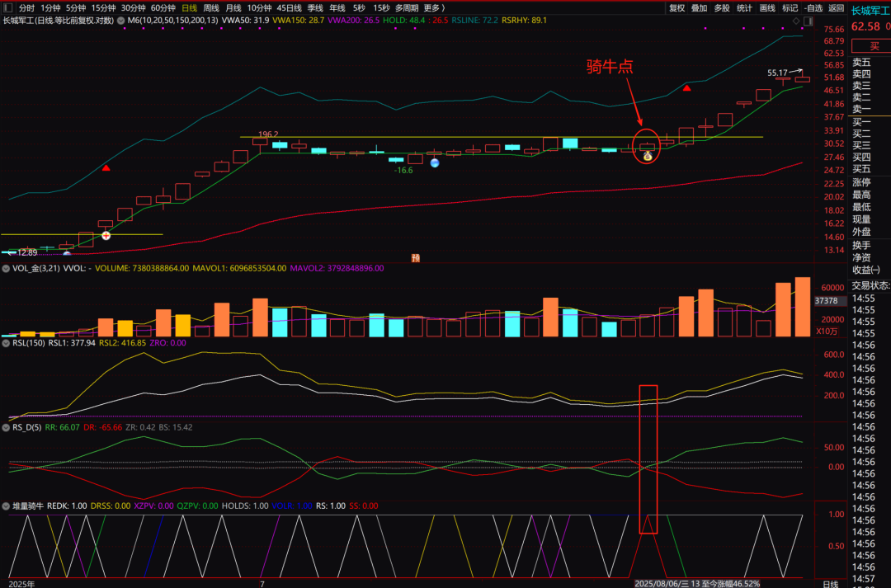This screenshot has height=588, width=891.
Task: Click the diamond icon above price axis
Action: 795,21
